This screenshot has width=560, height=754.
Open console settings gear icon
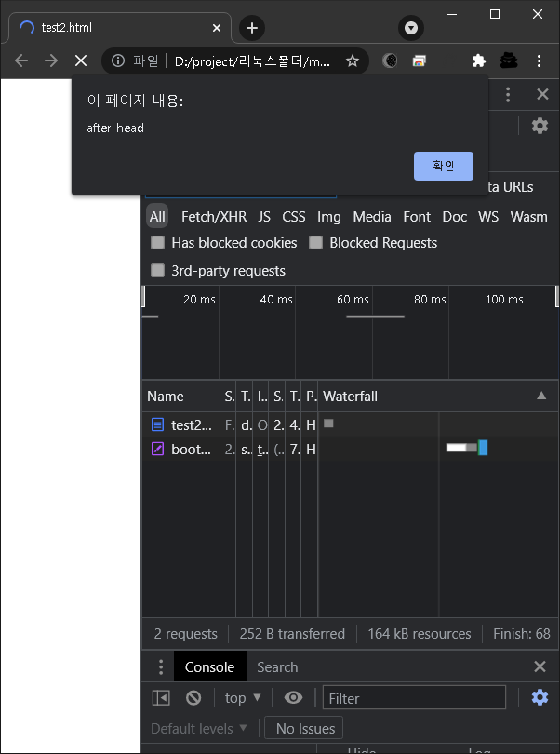point(540,697)
